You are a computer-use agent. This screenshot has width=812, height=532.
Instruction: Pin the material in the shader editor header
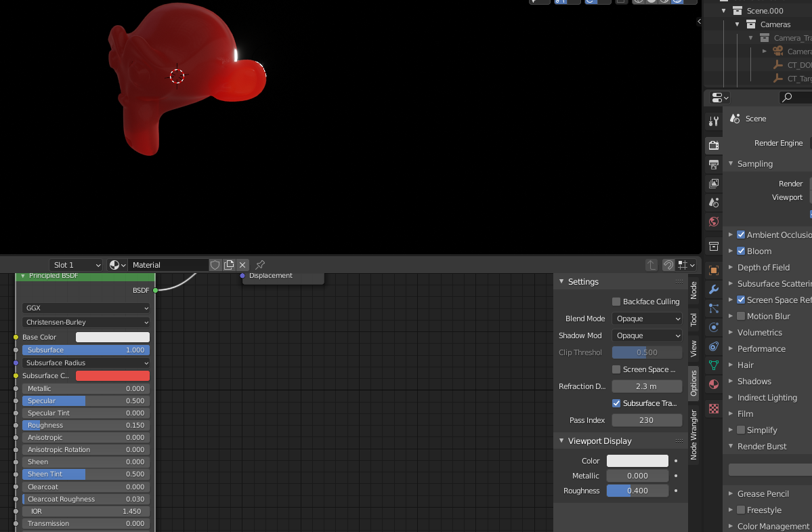click(x=259, y=265)
